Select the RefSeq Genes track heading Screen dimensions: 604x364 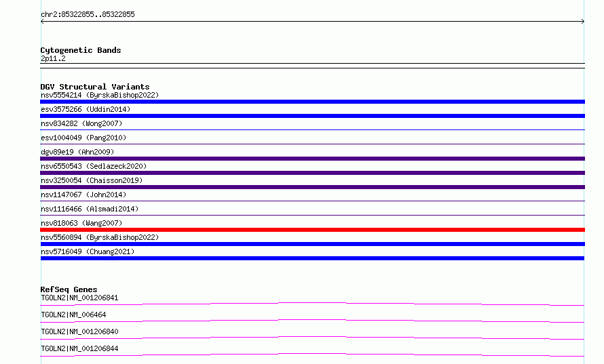pyautogui.click(x=69, y=289)
